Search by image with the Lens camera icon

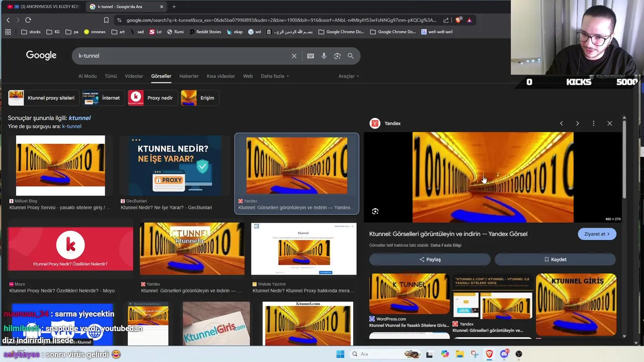pos(338,56)
